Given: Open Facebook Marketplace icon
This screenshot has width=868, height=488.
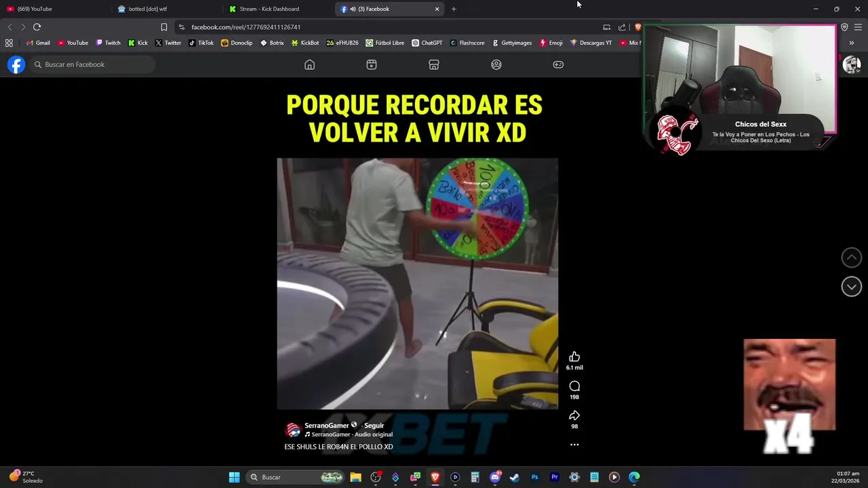Looking at the screenshot, I should [x=434, y=64].
